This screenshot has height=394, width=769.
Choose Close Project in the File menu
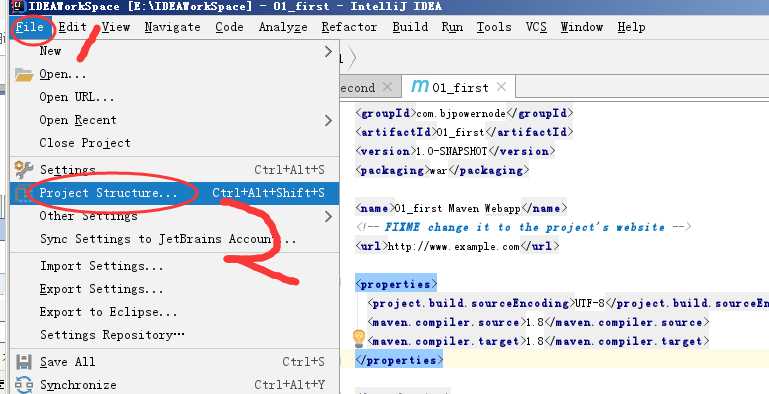click(174, 143)
